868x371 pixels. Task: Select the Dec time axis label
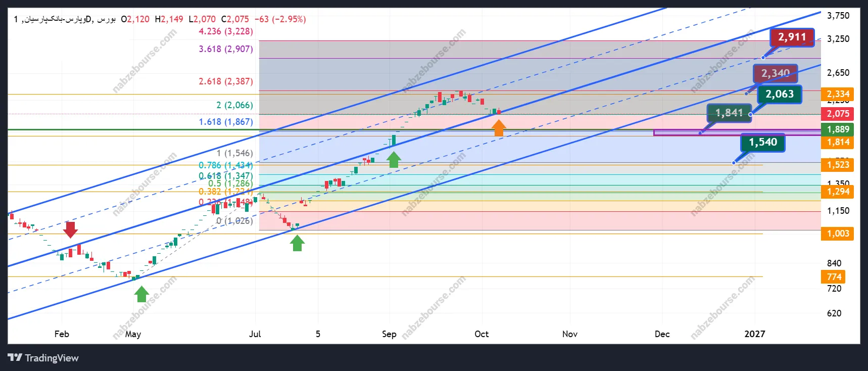coord(662,334)
